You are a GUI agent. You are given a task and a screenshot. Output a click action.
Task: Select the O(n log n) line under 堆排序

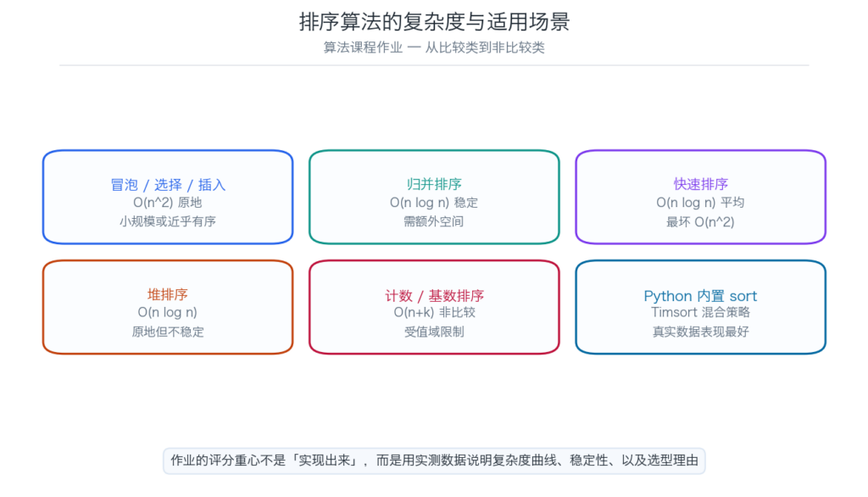pos(168,312)
